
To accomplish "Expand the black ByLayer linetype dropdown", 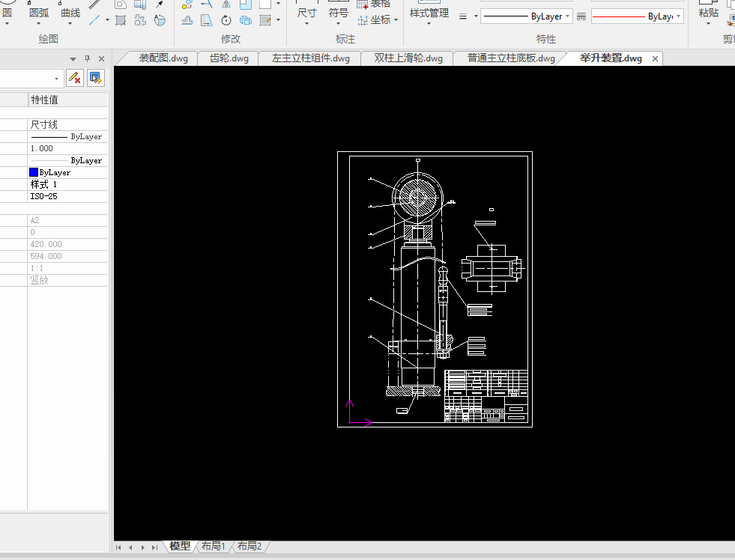I will pyautogui.click(x=568, y=16).
